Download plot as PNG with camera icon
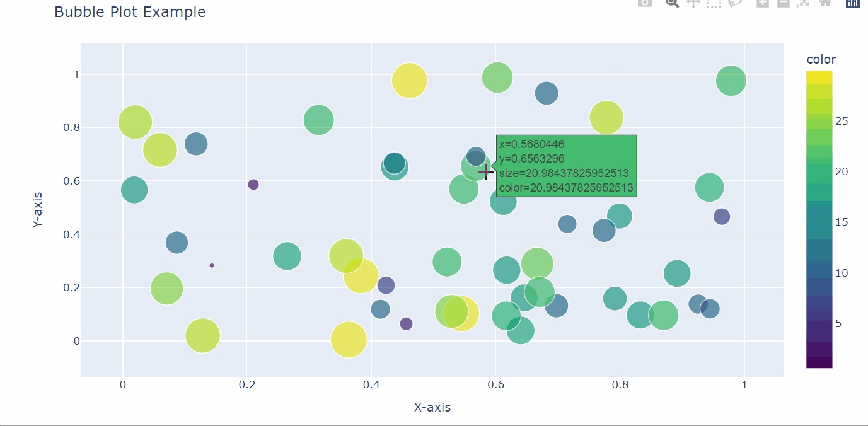868x426 pixels. click(644, 3)
